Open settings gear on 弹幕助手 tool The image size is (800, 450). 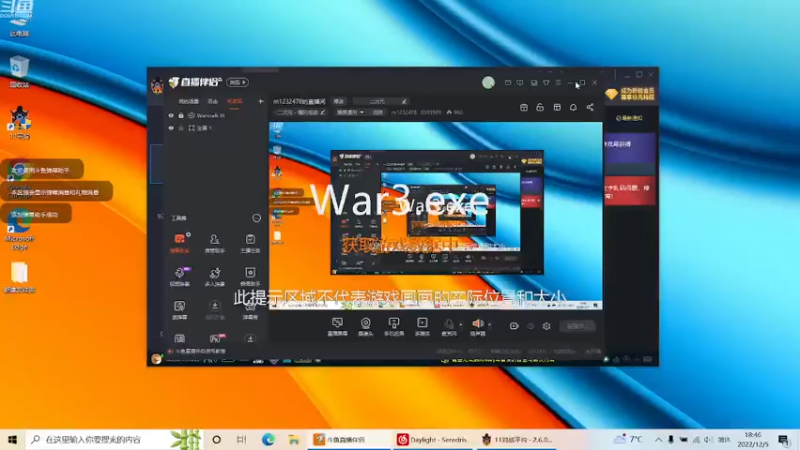coord(188,235)
